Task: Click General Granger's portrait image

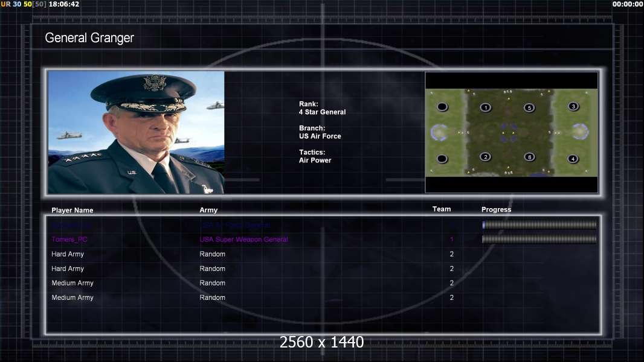Action: (x=136, y=132)
